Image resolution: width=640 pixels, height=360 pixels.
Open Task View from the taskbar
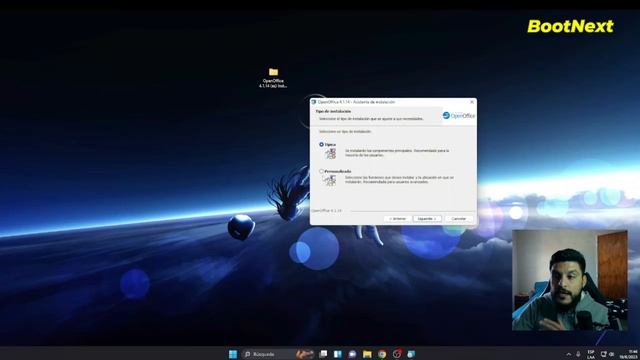323,354
